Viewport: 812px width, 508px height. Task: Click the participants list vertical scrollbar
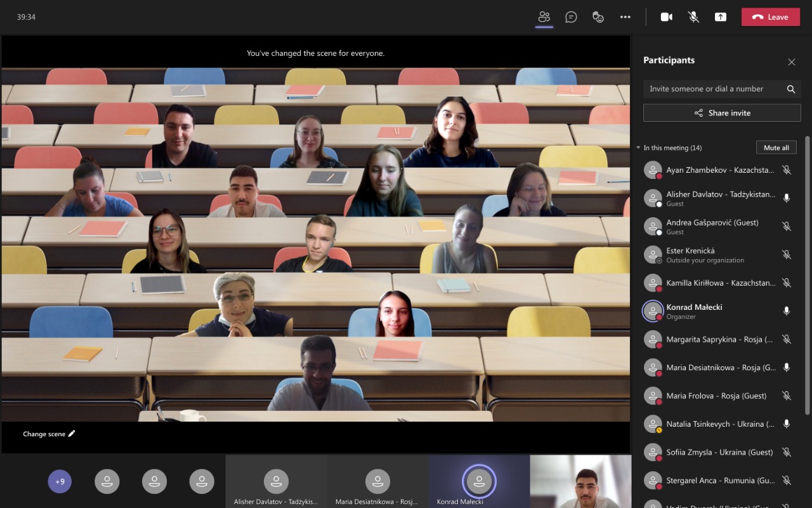(x=807, y=274)
